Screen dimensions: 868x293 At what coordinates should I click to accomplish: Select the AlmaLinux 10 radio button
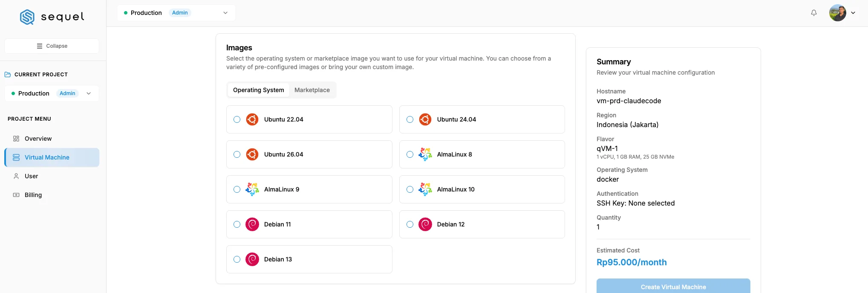click(410, 189)
